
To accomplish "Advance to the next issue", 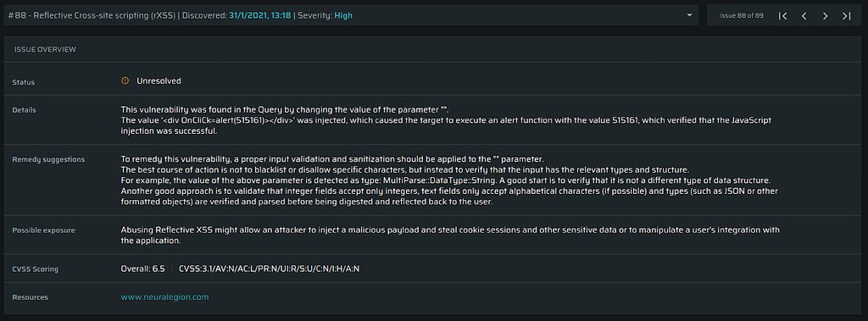I will (x=826, y=16).
